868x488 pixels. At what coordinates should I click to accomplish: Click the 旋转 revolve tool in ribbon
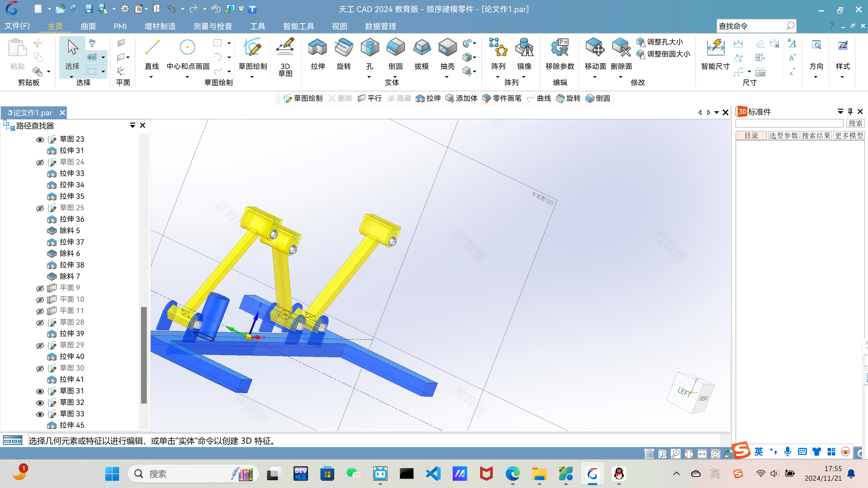(344, 54)
